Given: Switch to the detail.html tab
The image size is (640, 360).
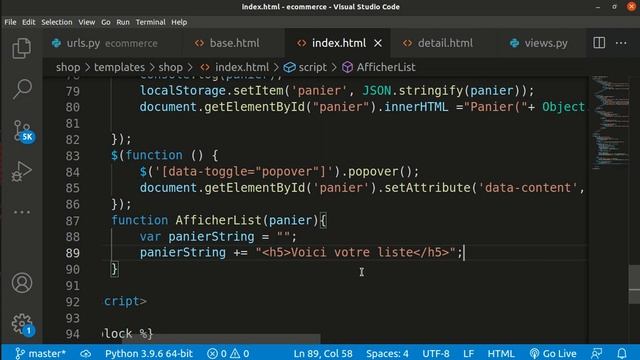Looking at the screenshot, I should [444, 43].
